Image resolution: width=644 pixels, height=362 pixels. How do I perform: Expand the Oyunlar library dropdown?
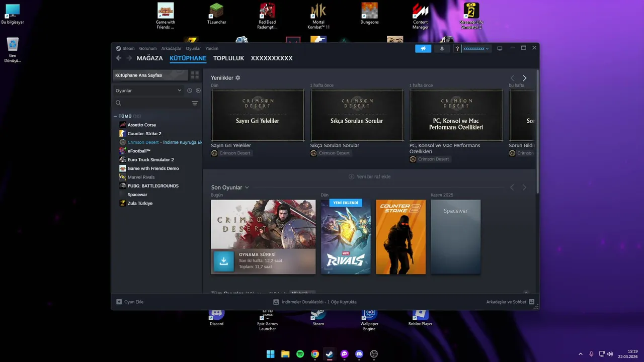pos(148,90)
